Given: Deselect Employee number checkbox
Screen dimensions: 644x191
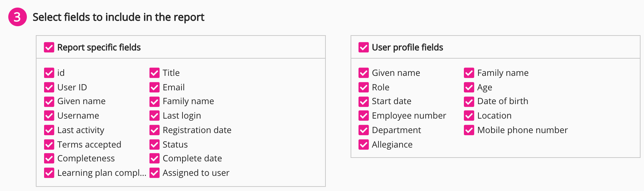Looking at the screenshot, I should pos(364,115).
